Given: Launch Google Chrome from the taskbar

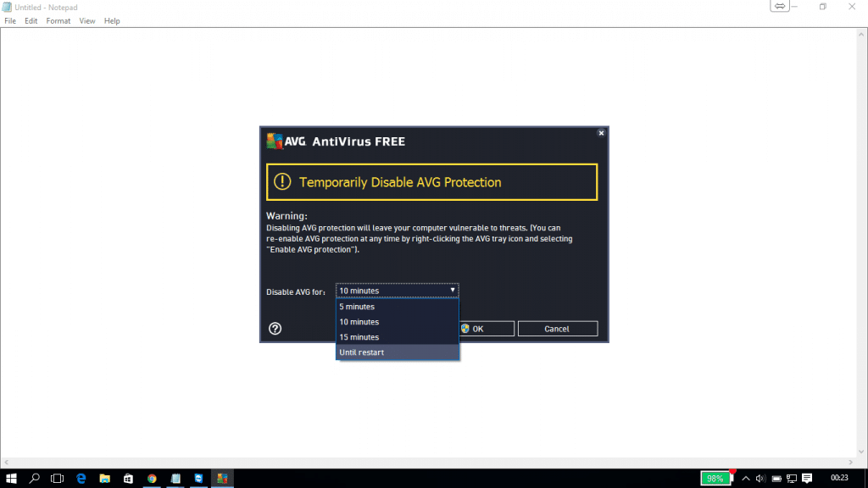Looking at the screenshot, I should pos(152,478).
